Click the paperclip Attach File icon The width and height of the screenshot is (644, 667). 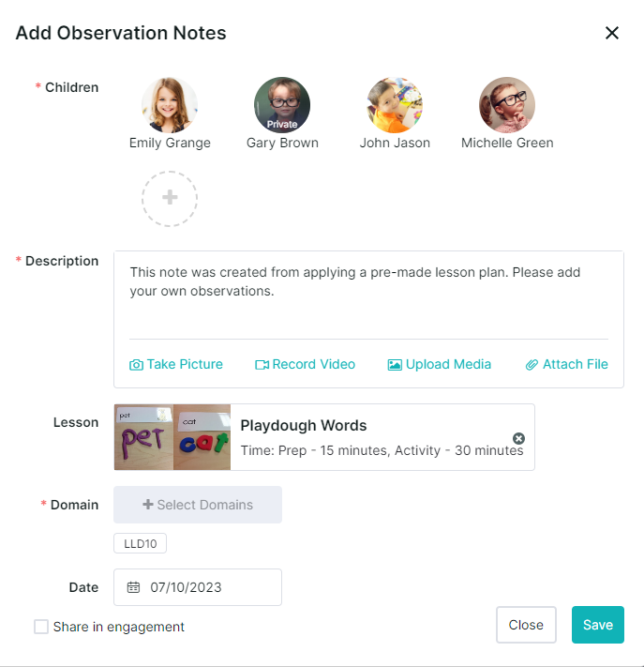pyautogui.click(x=532, y=365)
